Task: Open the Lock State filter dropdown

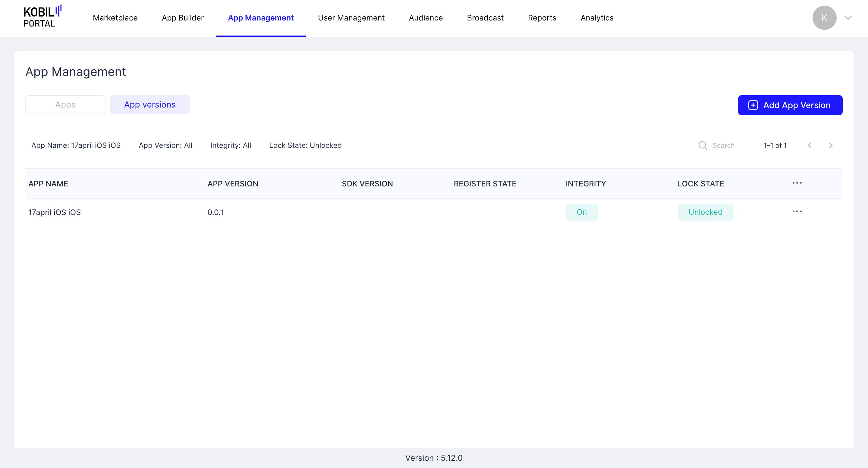Action: (305, 145)
